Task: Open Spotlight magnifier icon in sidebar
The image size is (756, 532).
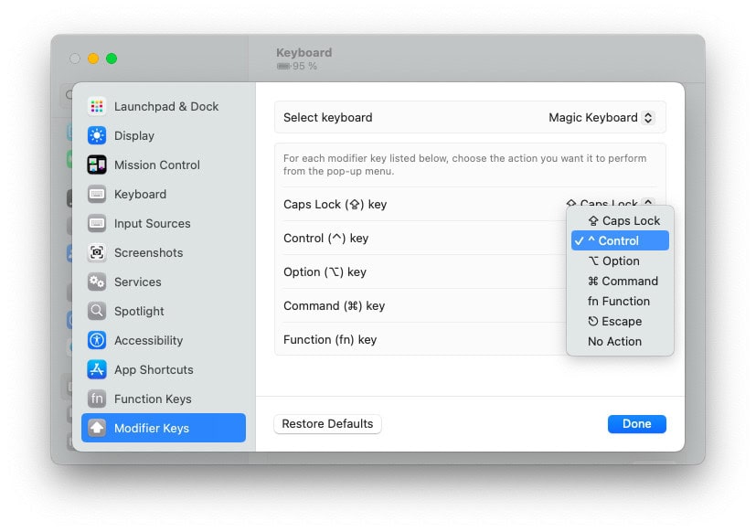Action: 97,311
